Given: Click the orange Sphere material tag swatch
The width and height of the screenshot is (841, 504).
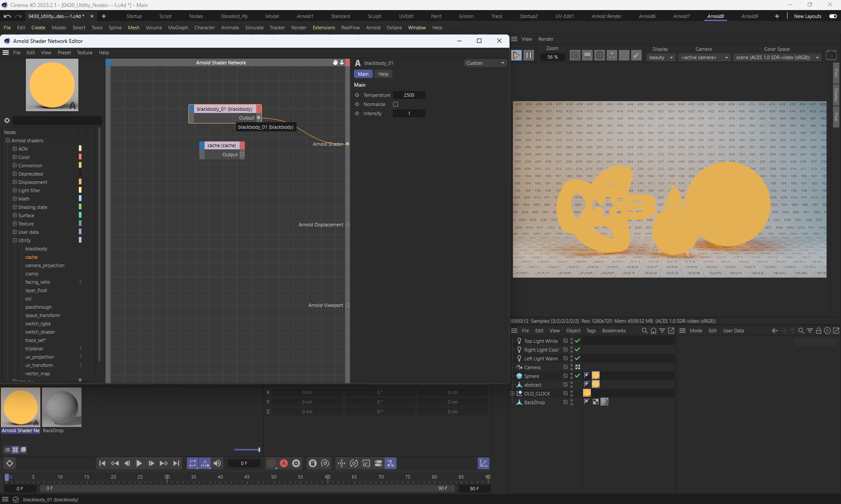Looking at the screenshot, I should [596, 375].
